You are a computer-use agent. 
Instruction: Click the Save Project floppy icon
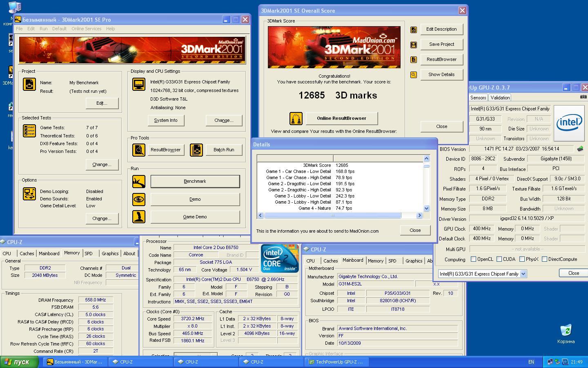414,45
